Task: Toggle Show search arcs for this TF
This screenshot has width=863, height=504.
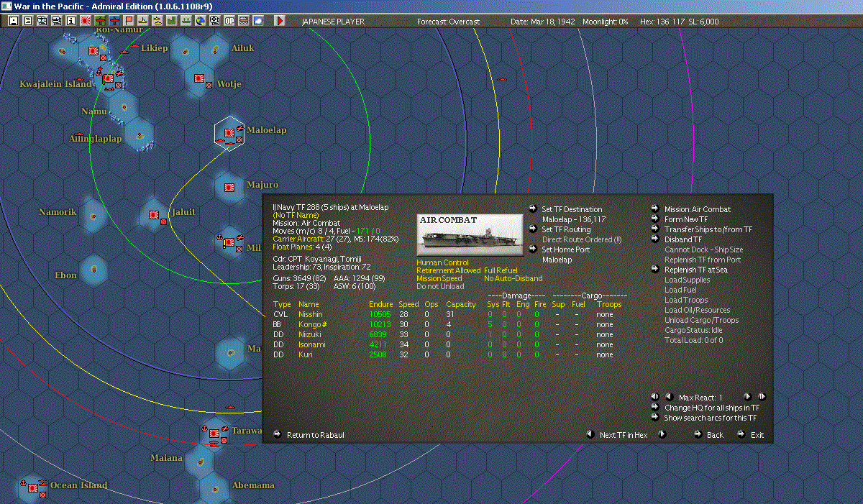Action: [655, 418]
